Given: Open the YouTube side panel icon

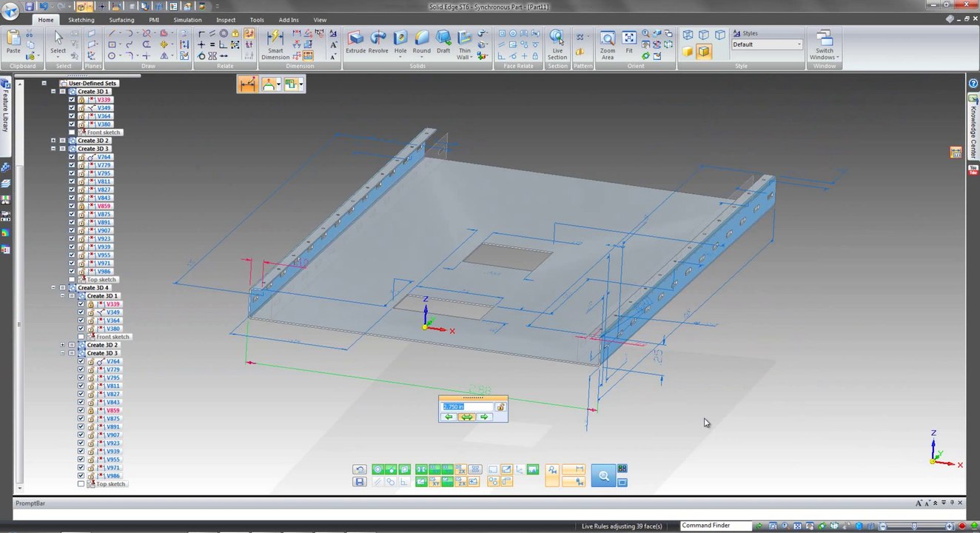Looking at the screenshot, I should point(973,170).
